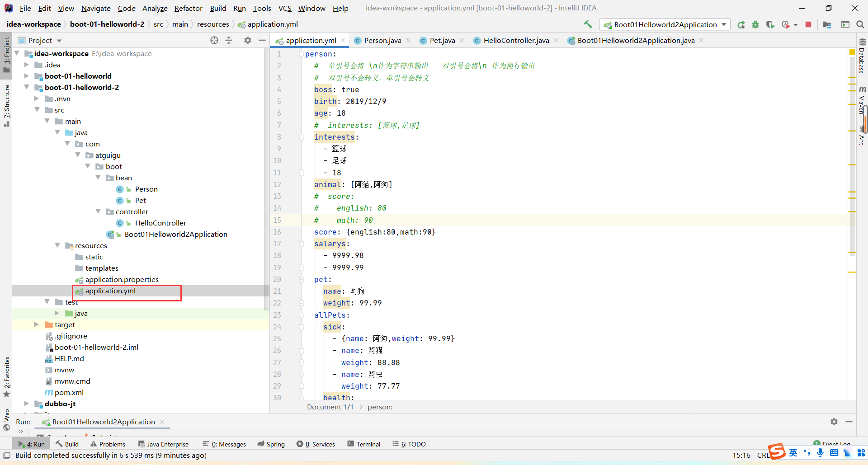Screen dimensions: 868x465
Task: Collapse the bean package in the project tree
Action: point(98,178)
